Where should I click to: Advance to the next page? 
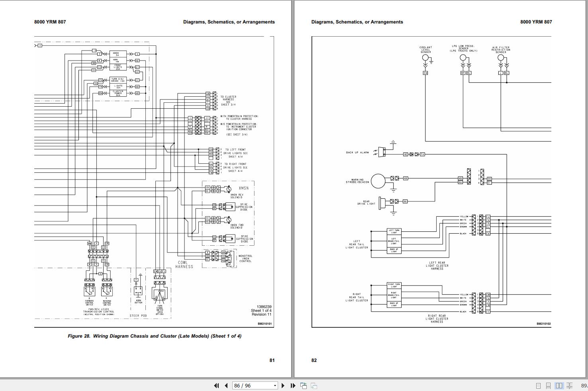[x=283, y=385]
